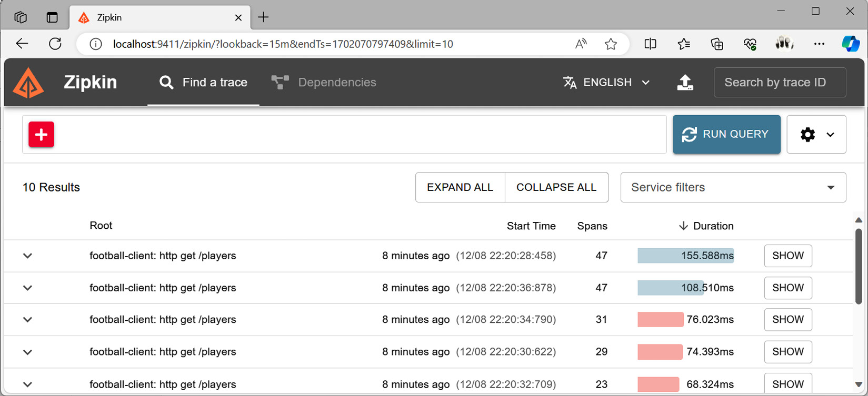The height and width of the screenshot is (396, 868).
Task: Click the browser back arrow
Action: click(22, 44)
